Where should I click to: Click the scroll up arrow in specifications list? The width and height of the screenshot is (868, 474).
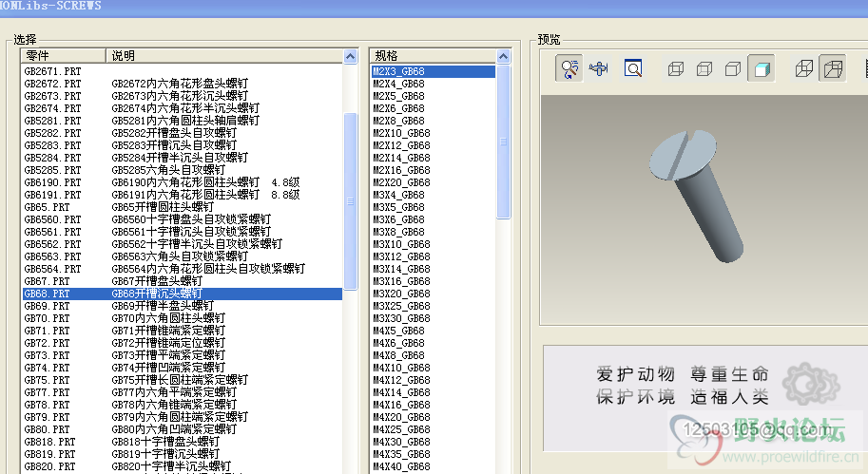(503, 56)
